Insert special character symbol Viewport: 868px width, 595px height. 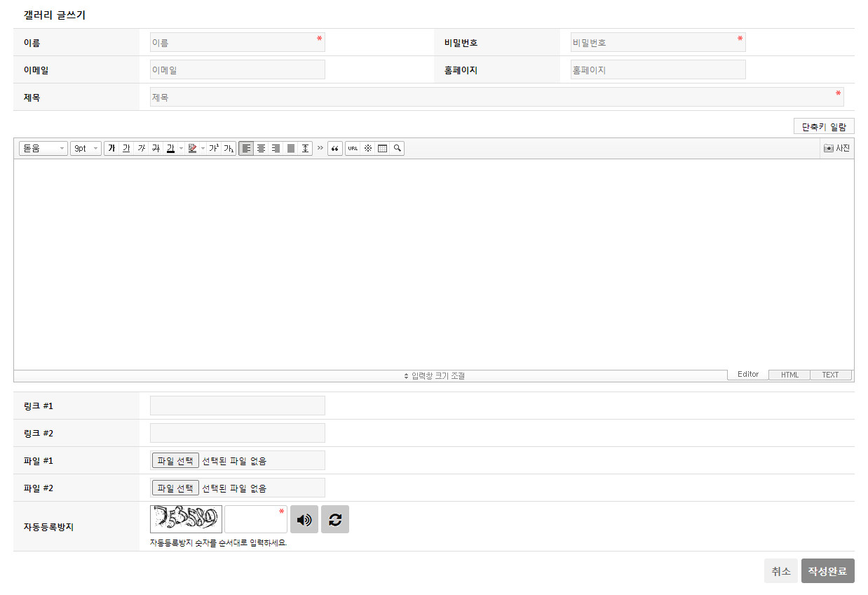click(x=367, y=149)
